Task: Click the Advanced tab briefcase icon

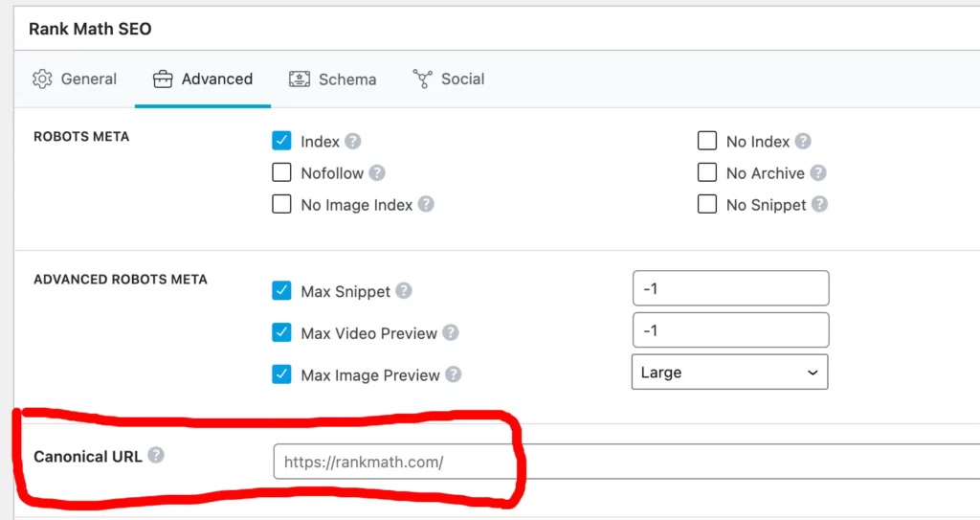Action: point(163,79)
